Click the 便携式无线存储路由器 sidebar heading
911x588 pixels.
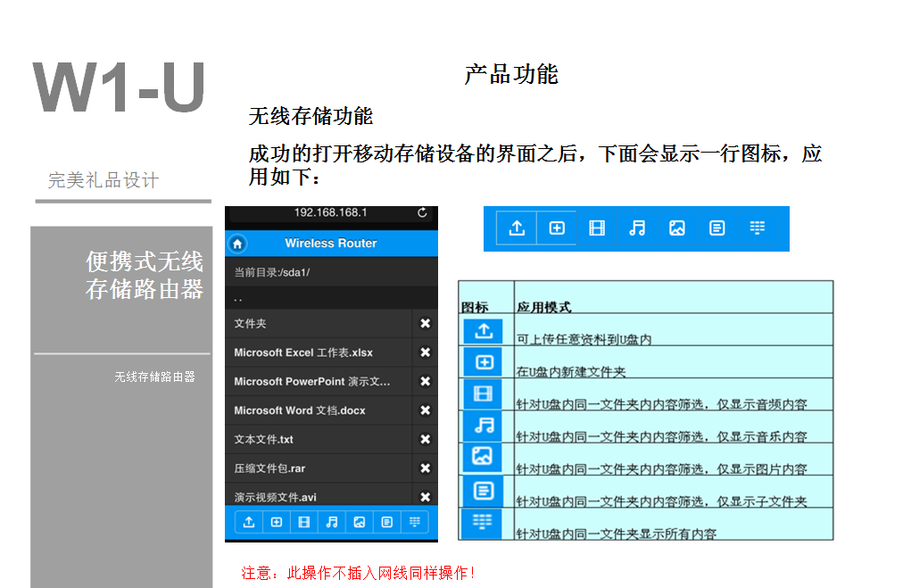(x=145, y=276)
